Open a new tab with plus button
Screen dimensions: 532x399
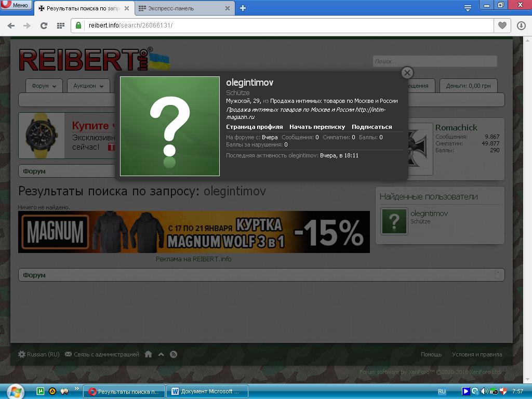point(243,8)
